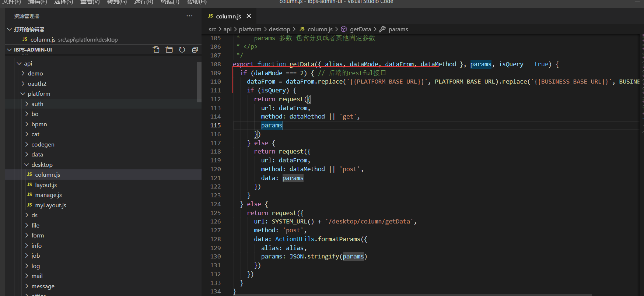Image resolution: width=644 pixels, height=296 pixels.
Task: Click the New Folder icon in explorer header
Action: point(169,50)
